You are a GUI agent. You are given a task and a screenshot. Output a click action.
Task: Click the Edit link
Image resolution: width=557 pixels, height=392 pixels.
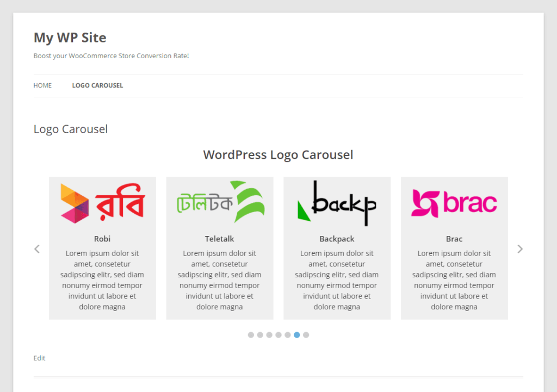(39, 358)
